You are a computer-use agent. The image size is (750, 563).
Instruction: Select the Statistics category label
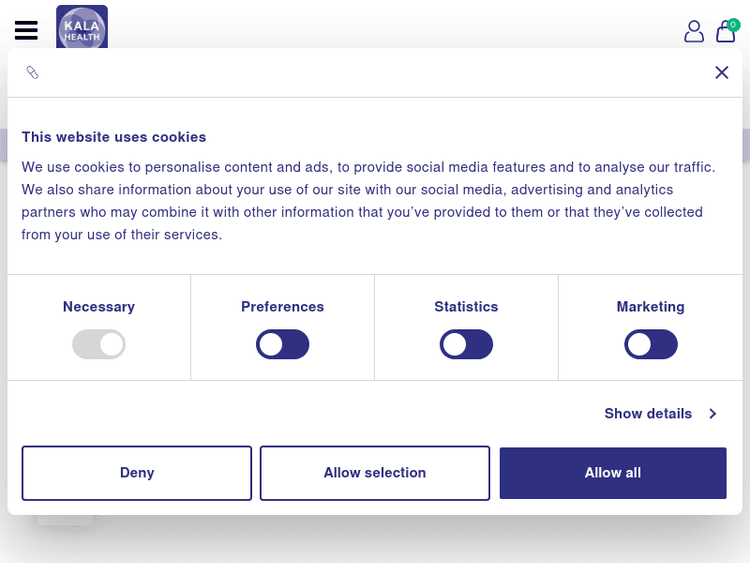pos(466,307)
